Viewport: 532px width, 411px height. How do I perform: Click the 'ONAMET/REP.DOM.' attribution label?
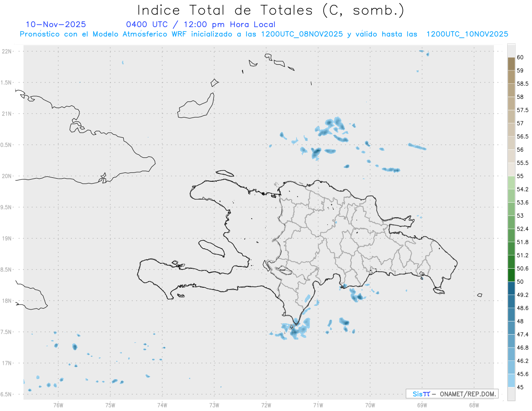pos(467,394)
